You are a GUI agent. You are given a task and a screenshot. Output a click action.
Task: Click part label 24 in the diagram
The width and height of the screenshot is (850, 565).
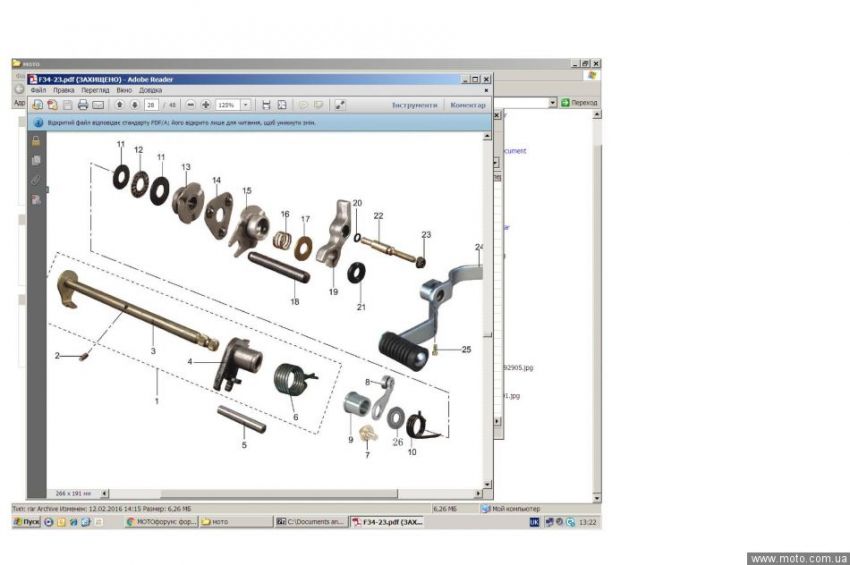coord(479,247)
